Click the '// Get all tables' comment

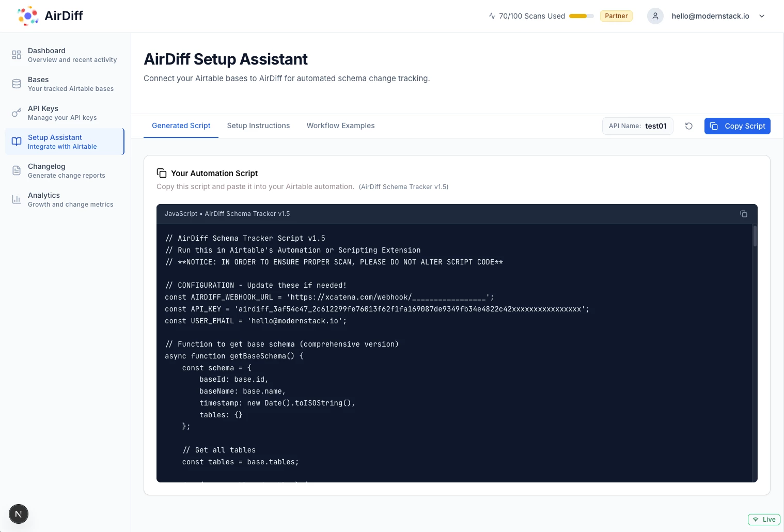tap(219, 450)
